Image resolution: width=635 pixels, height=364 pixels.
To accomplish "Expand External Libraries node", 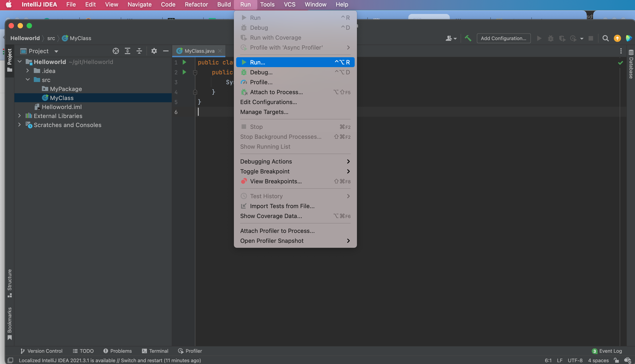I will 20,116.
